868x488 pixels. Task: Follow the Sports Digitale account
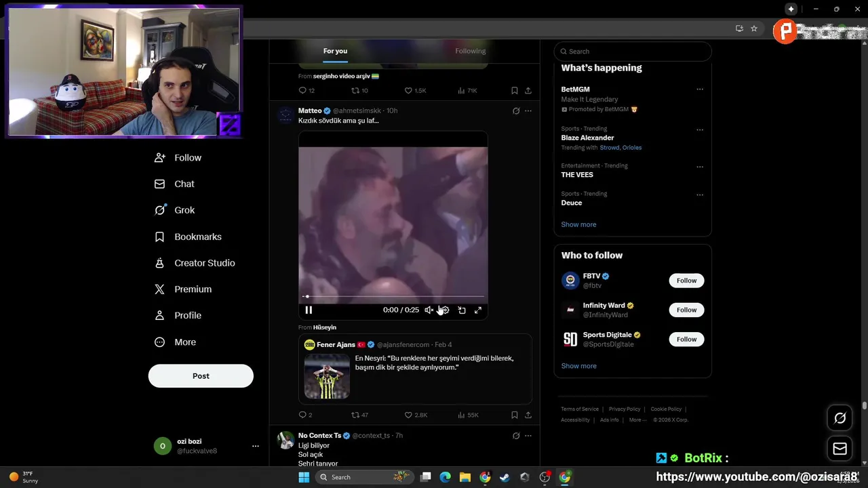click(x=686, y=339)
